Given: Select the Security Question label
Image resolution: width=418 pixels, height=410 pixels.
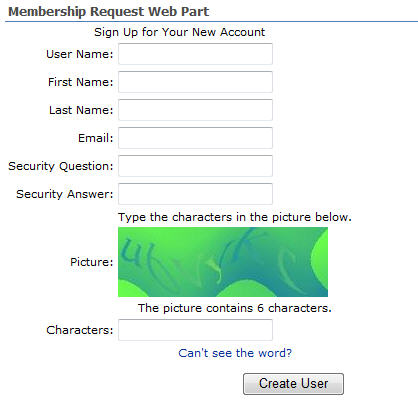Looking at the screenshot, I should [61, 166].
